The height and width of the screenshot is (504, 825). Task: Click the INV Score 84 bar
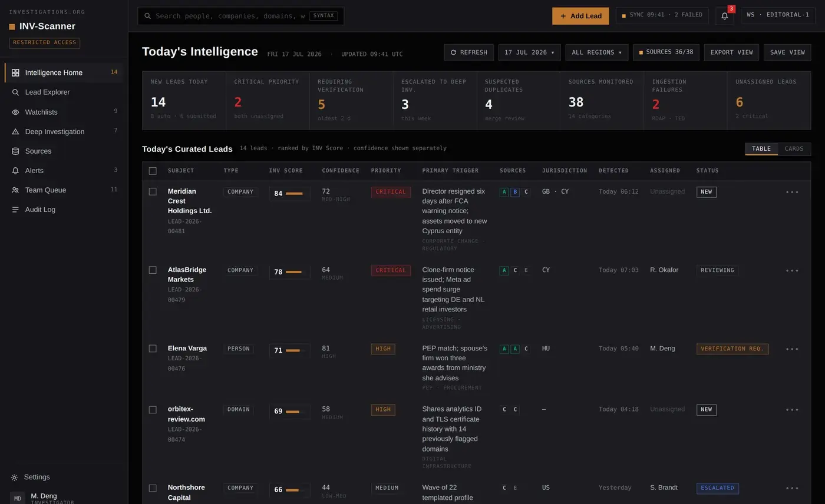(x=294, y=194)
